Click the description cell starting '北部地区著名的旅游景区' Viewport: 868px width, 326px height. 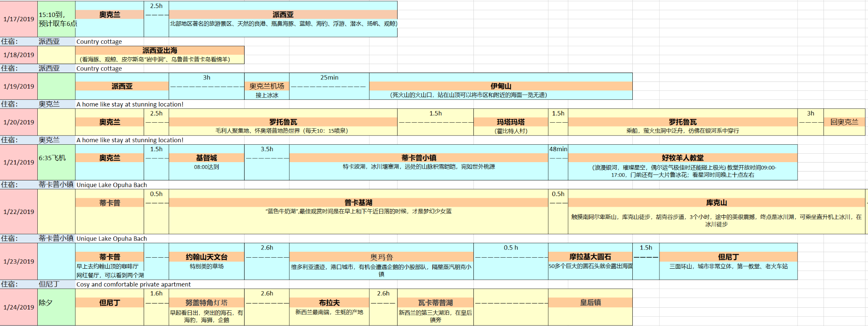[x=283, y=24]
